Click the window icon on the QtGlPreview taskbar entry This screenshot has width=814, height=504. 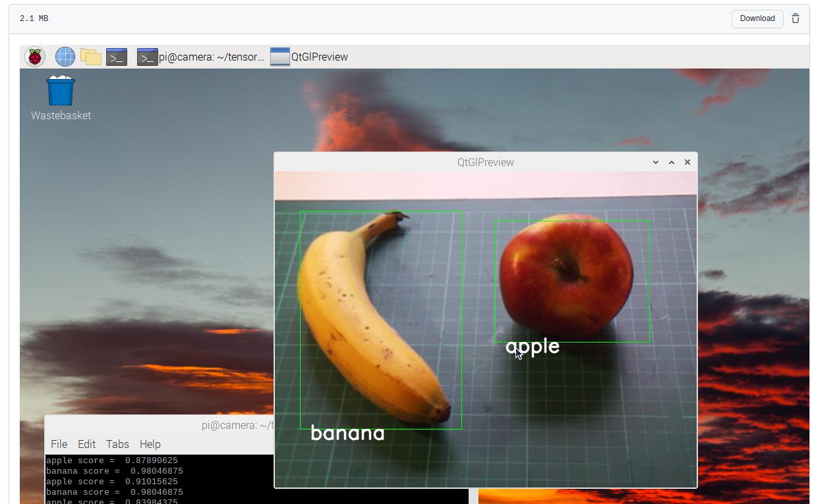click(279, 57)
